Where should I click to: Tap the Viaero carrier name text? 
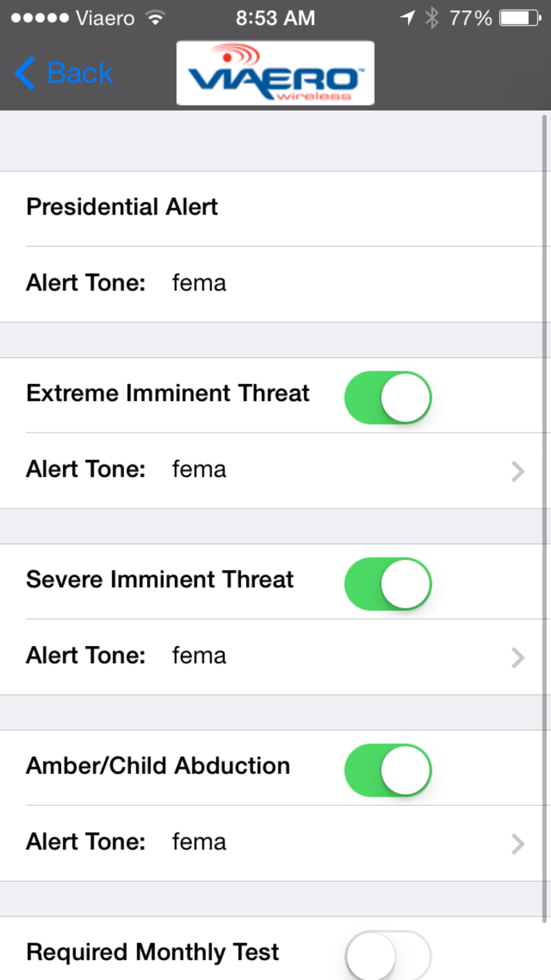(105, 18)
